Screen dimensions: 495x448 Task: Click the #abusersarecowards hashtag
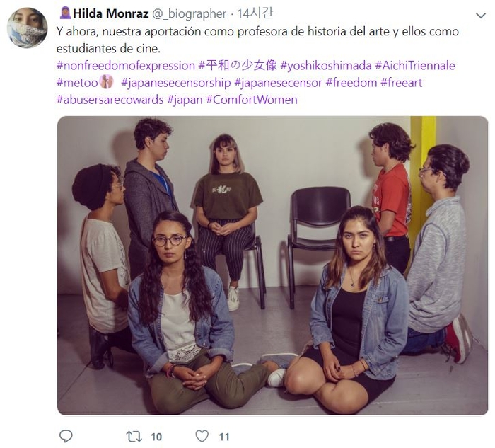pyautogui.click(x=110, y=100)
